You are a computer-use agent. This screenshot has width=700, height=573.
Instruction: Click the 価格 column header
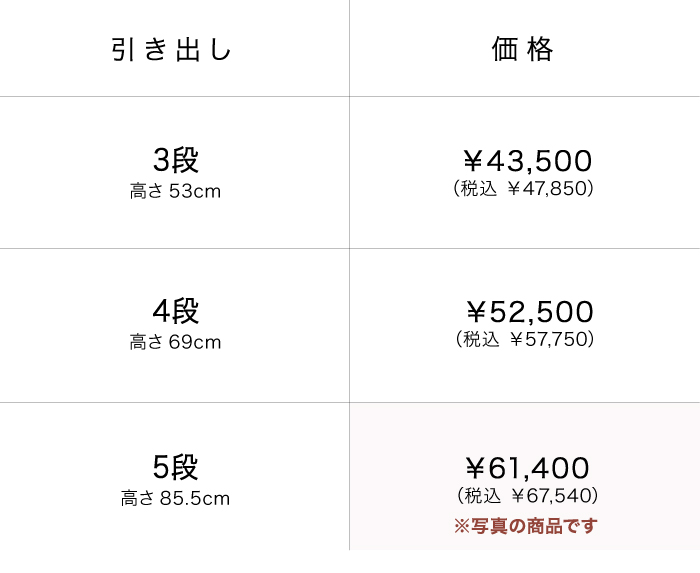click(523, 50)
